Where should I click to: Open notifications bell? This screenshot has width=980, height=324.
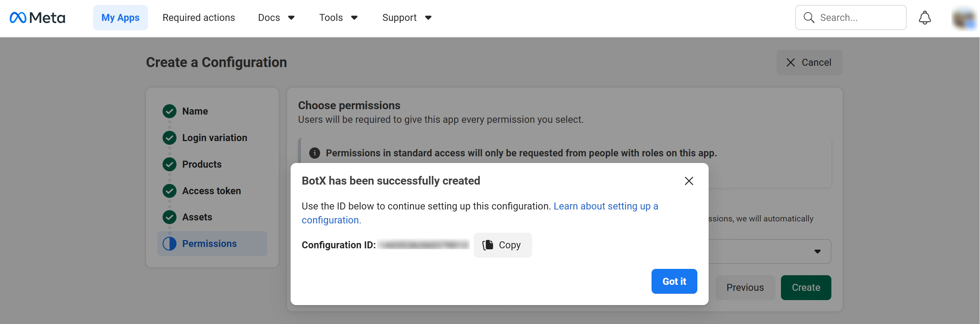click(925, 18)
